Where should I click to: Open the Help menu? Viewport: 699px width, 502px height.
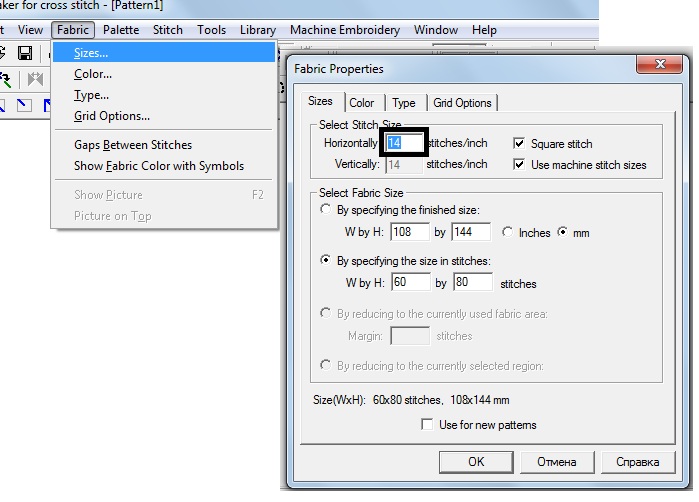click(x=484, y=30)
